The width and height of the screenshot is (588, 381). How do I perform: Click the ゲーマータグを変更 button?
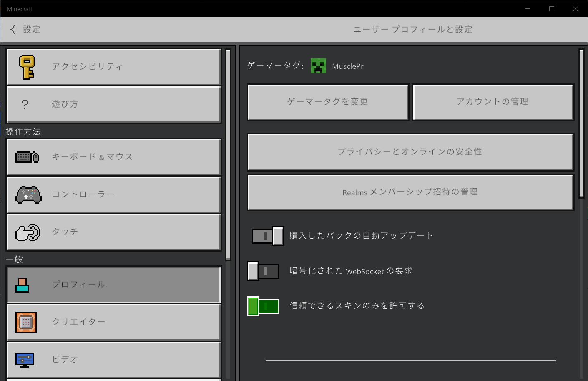pos(328,102)
